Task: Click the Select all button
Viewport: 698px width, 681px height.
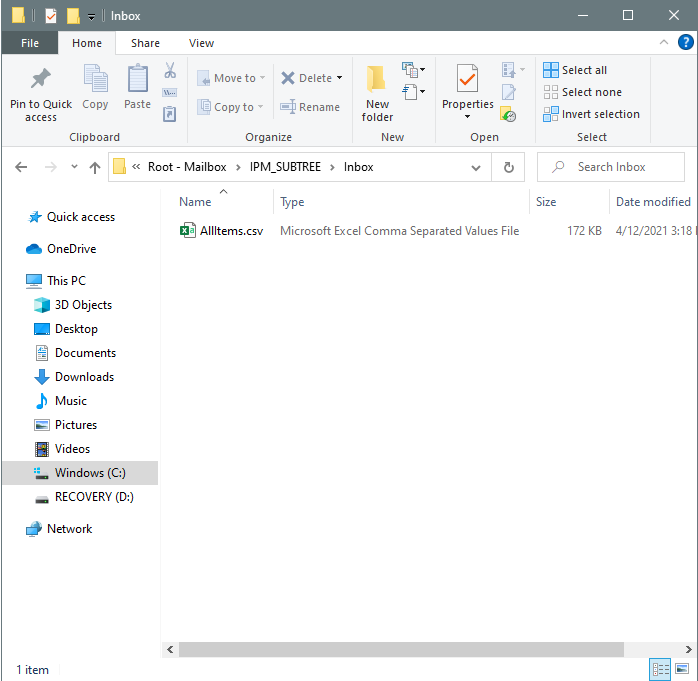Action: 575,70
